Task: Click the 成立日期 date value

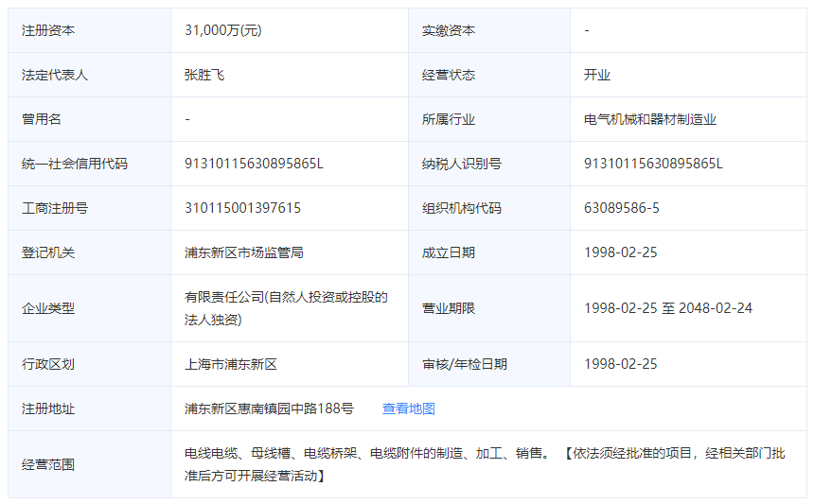Action: coord(620,252)
